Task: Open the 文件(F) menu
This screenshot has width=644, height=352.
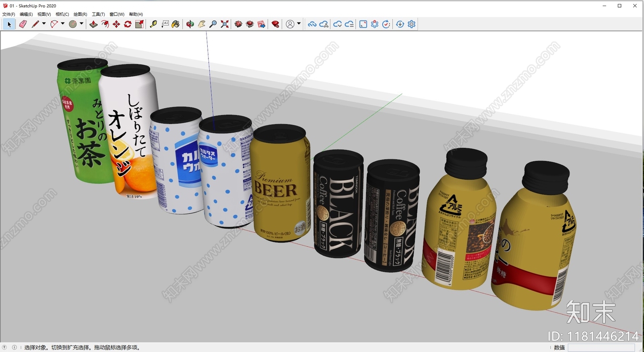Action: coord(8,14)
